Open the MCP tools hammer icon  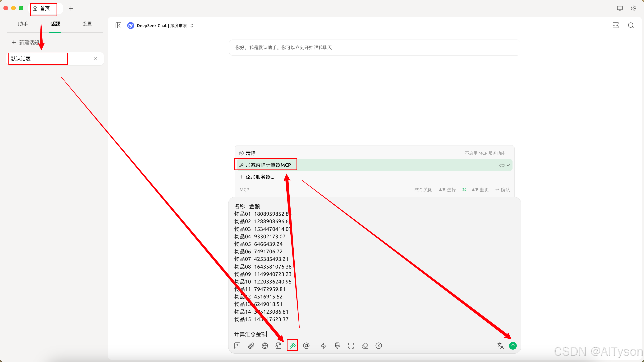[x=292, y=346]
